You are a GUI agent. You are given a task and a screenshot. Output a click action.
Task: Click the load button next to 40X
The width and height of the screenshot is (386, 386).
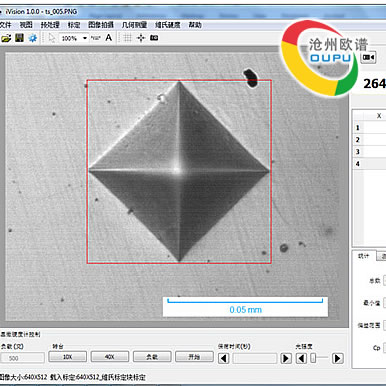pos(152,357)
